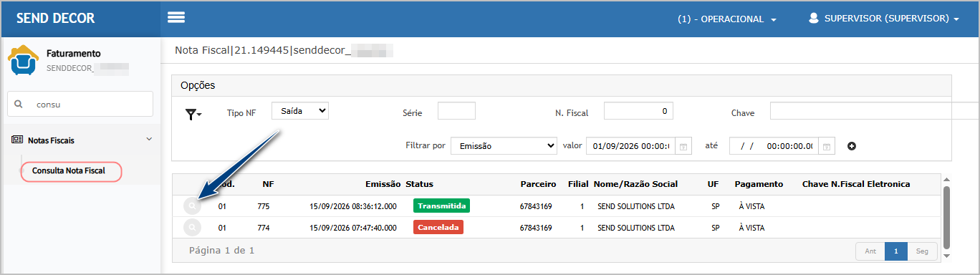Click the Transmitida status badge

pos(441,206)
